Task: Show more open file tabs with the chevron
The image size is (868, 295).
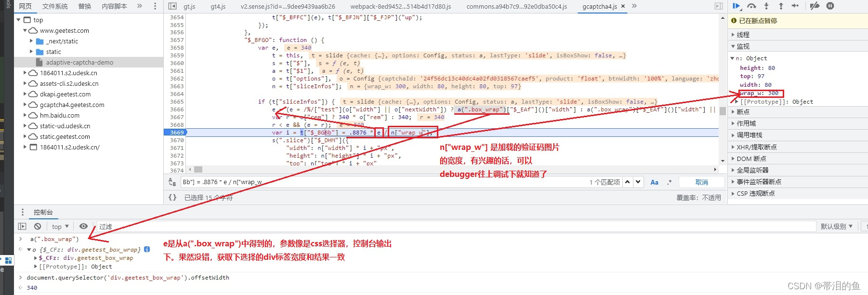Action: click(634, 6)
